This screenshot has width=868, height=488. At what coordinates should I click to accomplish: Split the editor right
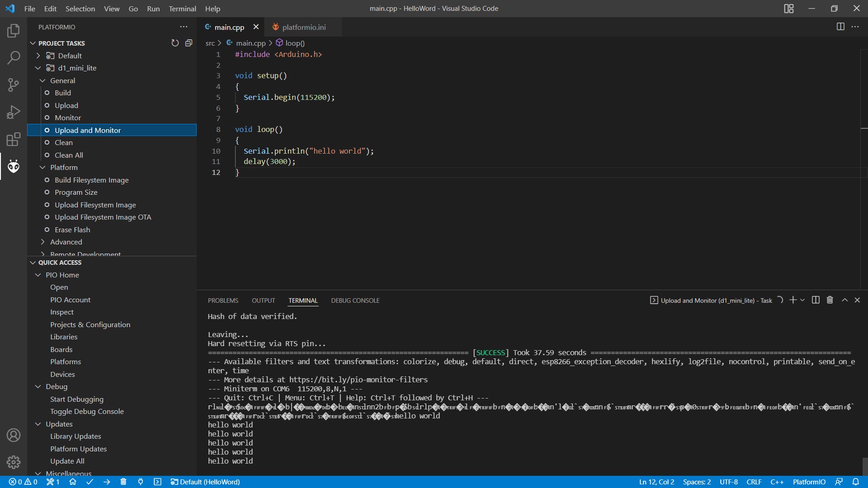click(x=840, y=27)
